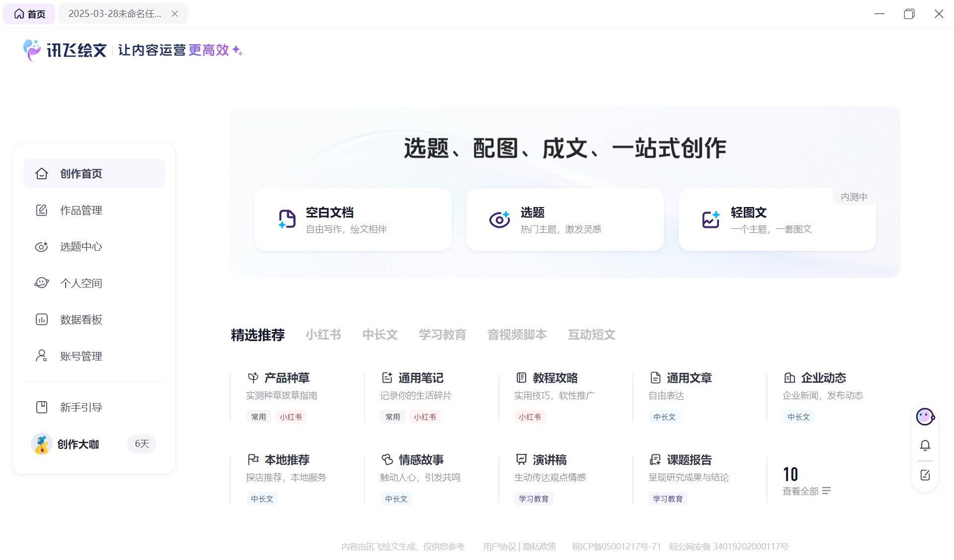The width and height of the screenshot is (954, 560).
Task: Click the 学习教育 tag under 演讲稿
Action: click(534, 499)
